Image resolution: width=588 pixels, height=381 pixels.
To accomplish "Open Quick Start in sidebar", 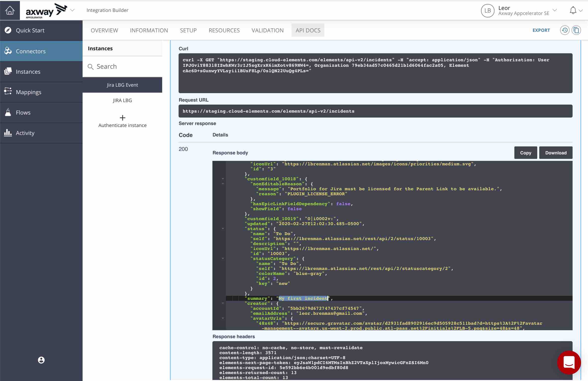I will [41, 30].
